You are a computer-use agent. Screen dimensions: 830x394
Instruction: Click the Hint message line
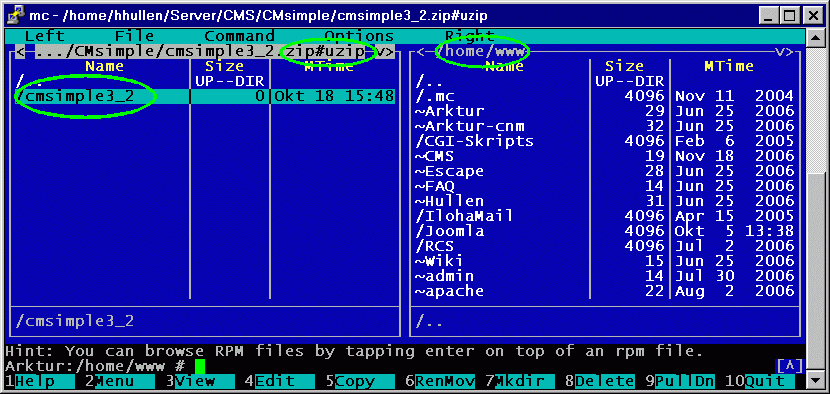coord(354,351)
